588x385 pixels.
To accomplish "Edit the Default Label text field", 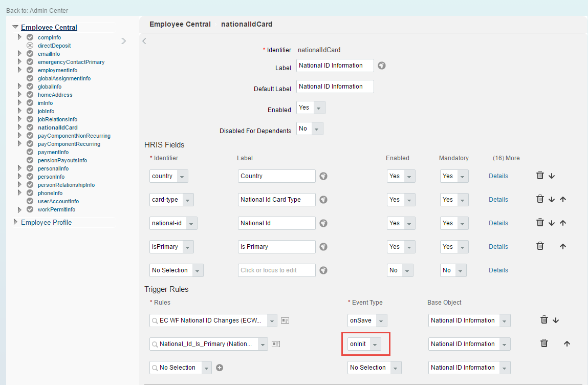I will 335,87.
